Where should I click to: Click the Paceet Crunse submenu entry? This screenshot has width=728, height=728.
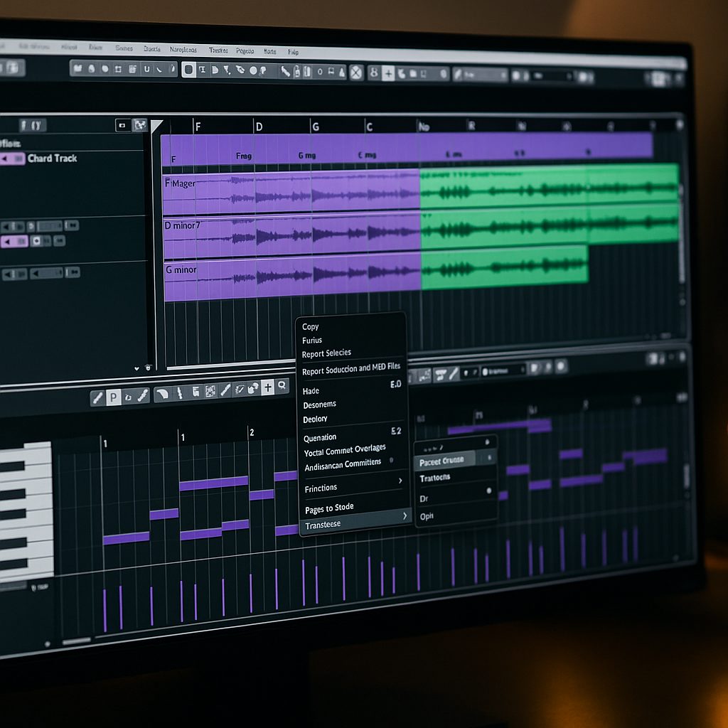441,461
